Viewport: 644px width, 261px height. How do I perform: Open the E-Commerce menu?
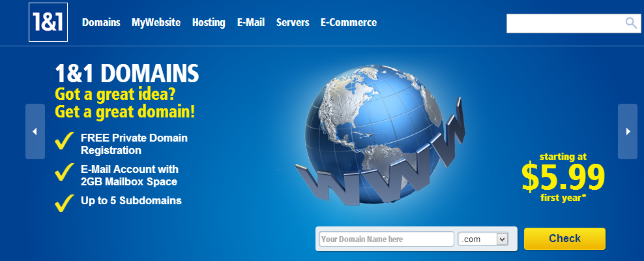point(349,23)
